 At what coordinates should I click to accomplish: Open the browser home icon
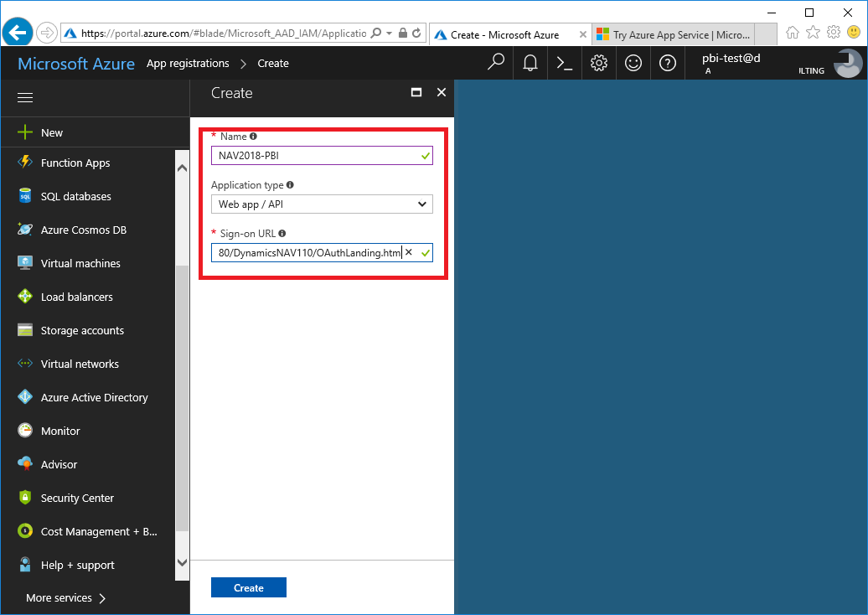pos(793,33)
